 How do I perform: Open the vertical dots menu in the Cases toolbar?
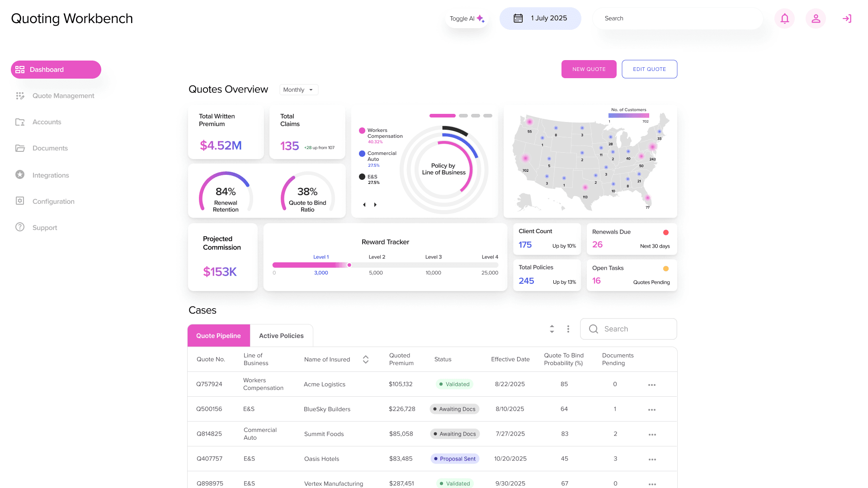click(568, 329)
